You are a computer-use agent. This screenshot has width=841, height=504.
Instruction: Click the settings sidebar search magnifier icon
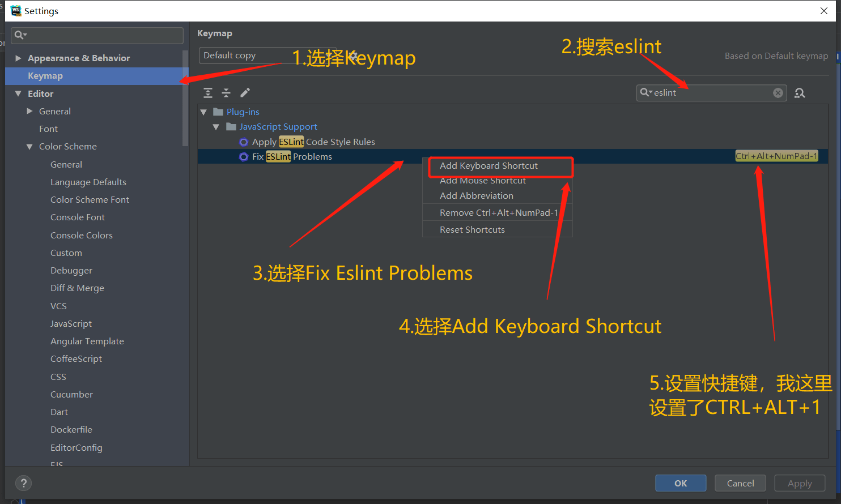pyautogui.click(x=20, y=35)
